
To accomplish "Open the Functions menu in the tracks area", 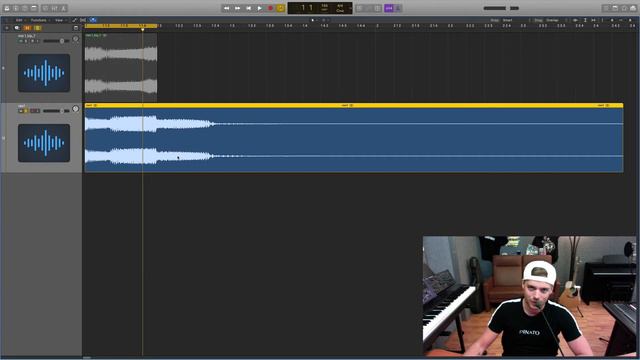I will click(x=40, y=20).
